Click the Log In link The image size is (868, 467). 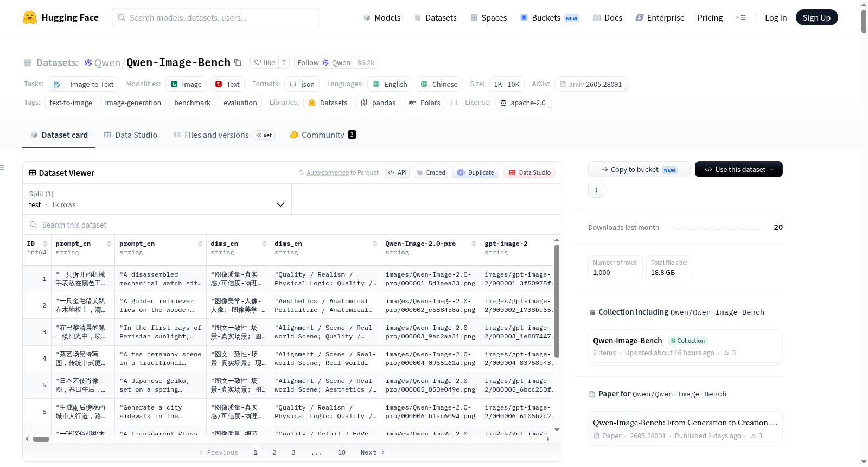[x=776, y=17]
